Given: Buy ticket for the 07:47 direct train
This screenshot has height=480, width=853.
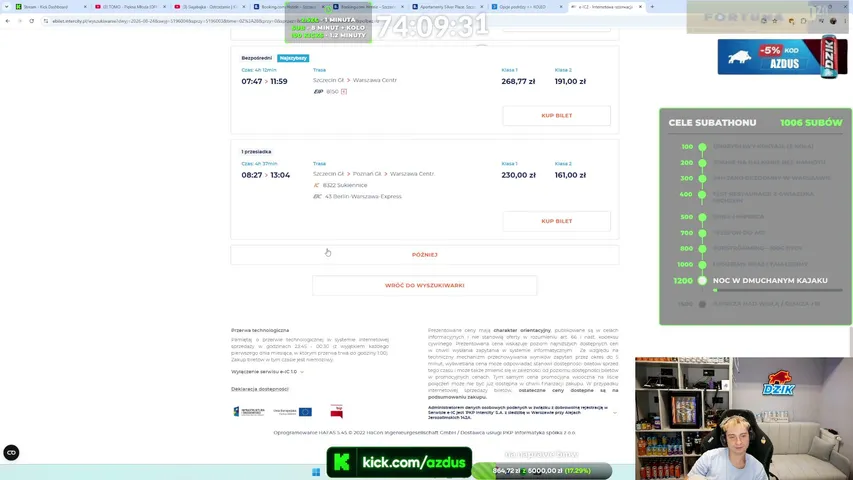Looking at the screenshot, I should [x=557, y=115].
